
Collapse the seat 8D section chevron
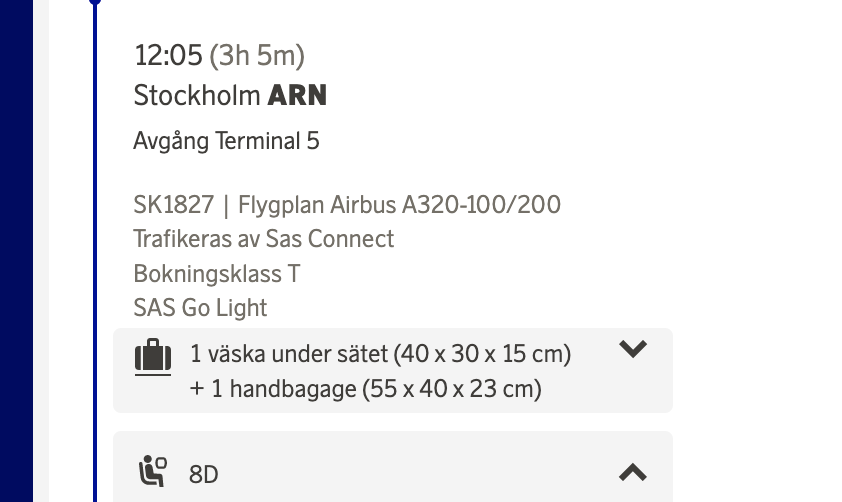[x=633, y=472]
